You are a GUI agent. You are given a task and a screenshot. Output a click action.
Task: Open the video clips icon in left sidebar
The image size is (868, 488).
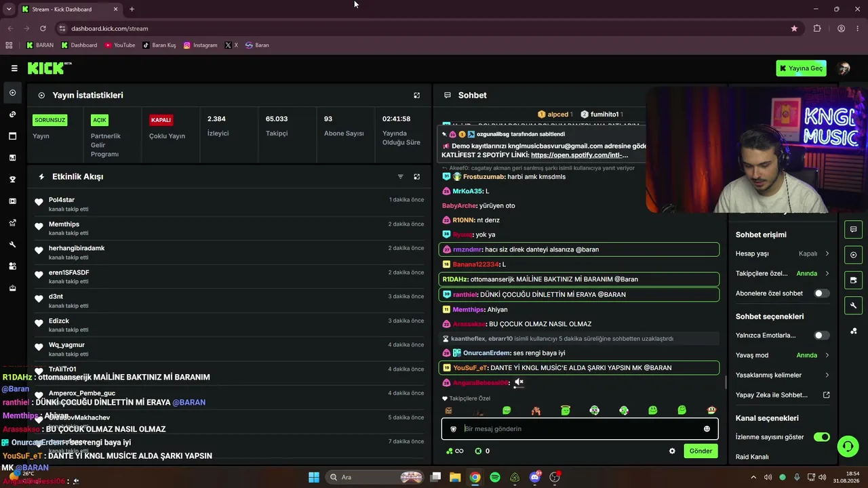[12, 201]
